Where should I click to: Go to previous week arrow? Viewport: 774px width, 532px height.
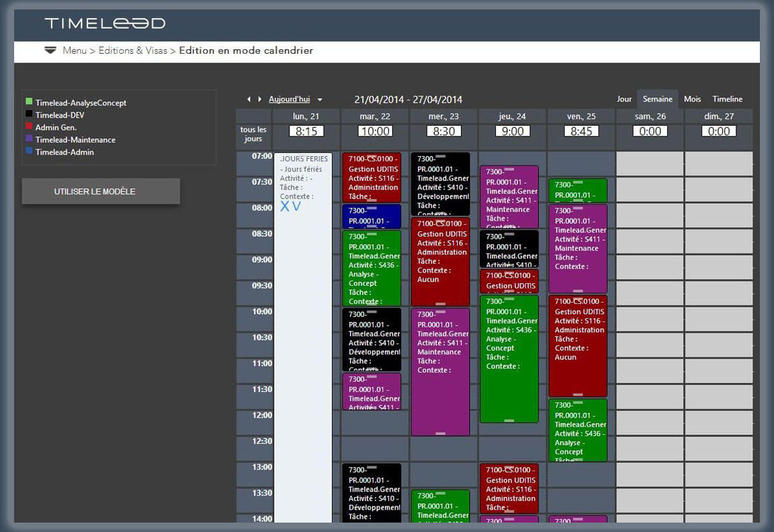click(249, 100)
